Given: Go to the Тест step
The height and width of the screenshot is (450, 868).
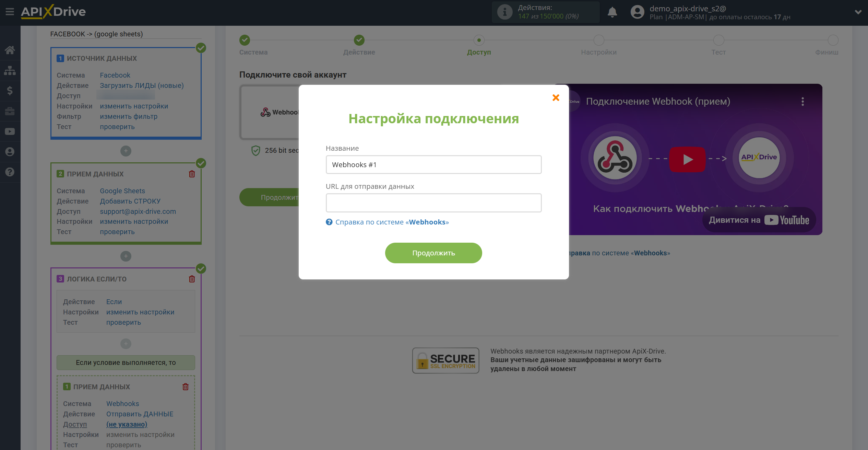Looking at the screenshot, I should [x=718, y=40].
